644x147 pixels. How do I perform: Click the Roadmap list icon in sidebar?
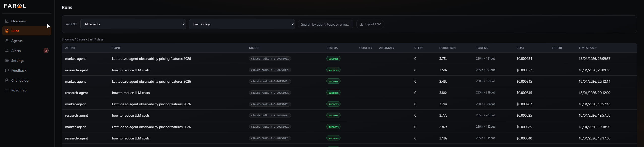tap(7, 90)
